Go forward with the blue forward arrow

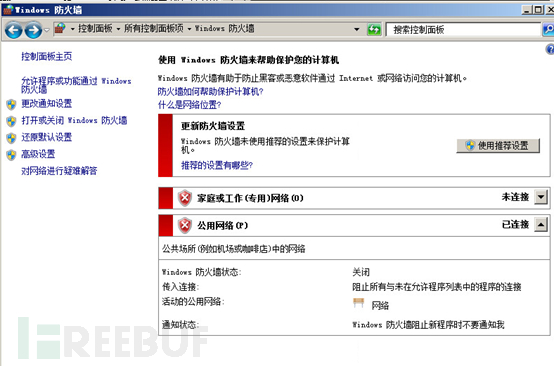tap(33, 30)
